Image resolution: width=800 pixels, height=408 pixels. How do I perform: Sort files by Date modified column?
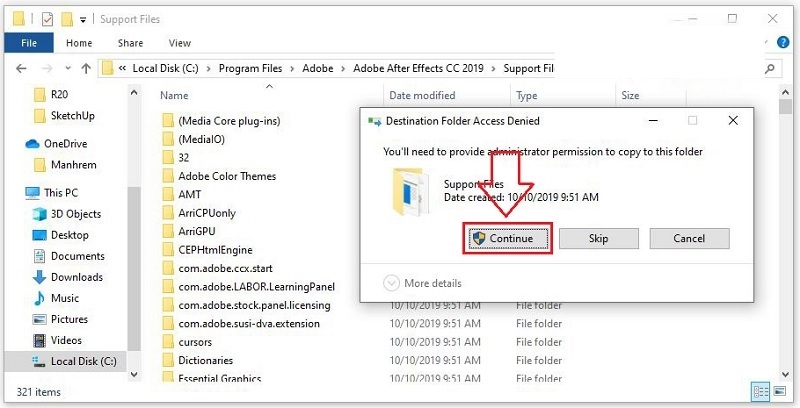click(424, 96)
